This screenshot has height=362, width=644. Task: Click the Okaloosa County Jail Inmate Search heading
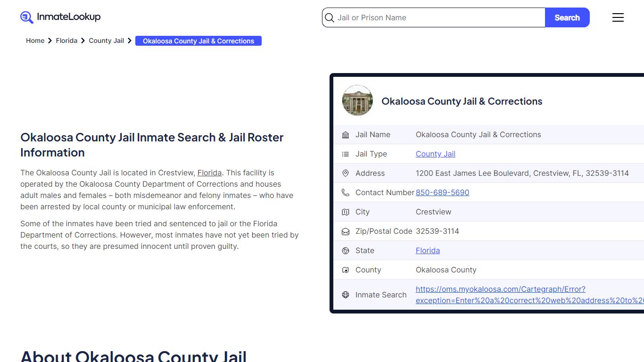[x=152, y=145]
